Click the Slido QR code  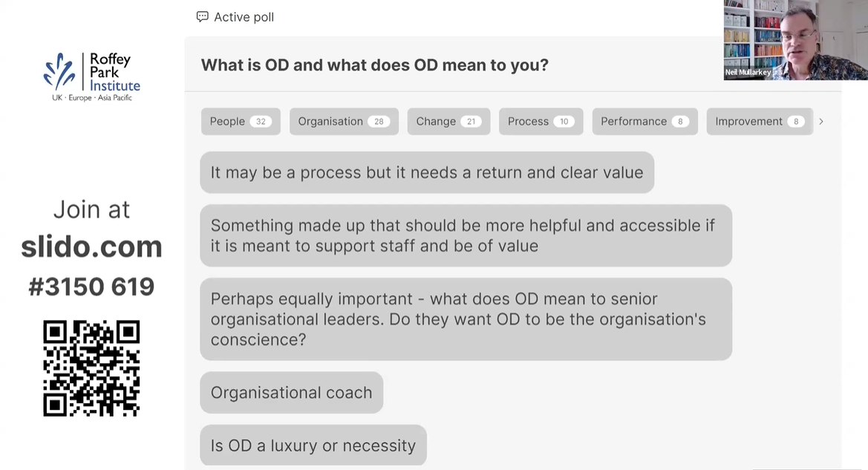pos(91,368)
